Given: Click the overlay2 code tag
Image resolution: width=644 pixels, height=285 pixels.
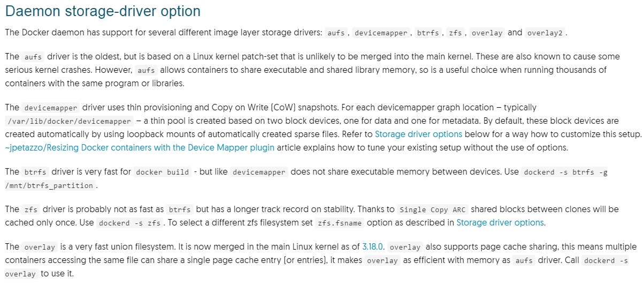Looking at the screenshot, I should coord(545,33).
